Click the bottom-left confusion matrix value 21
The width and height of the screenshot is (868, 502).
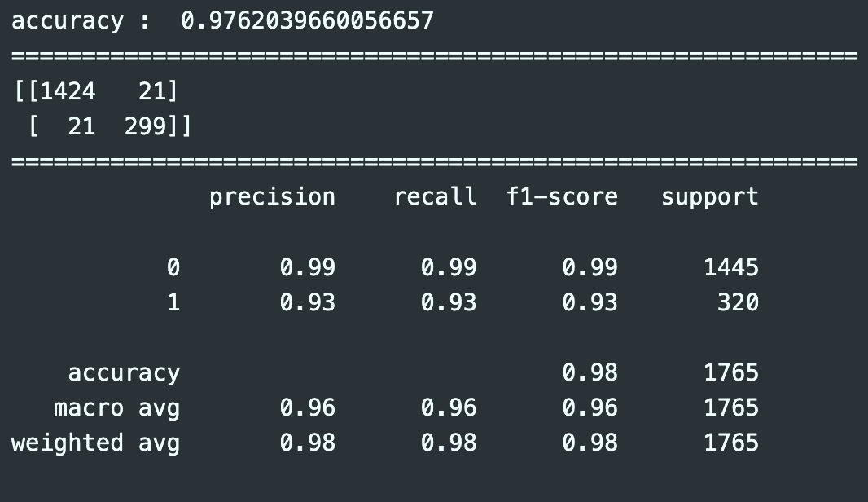tap(81, 126)
